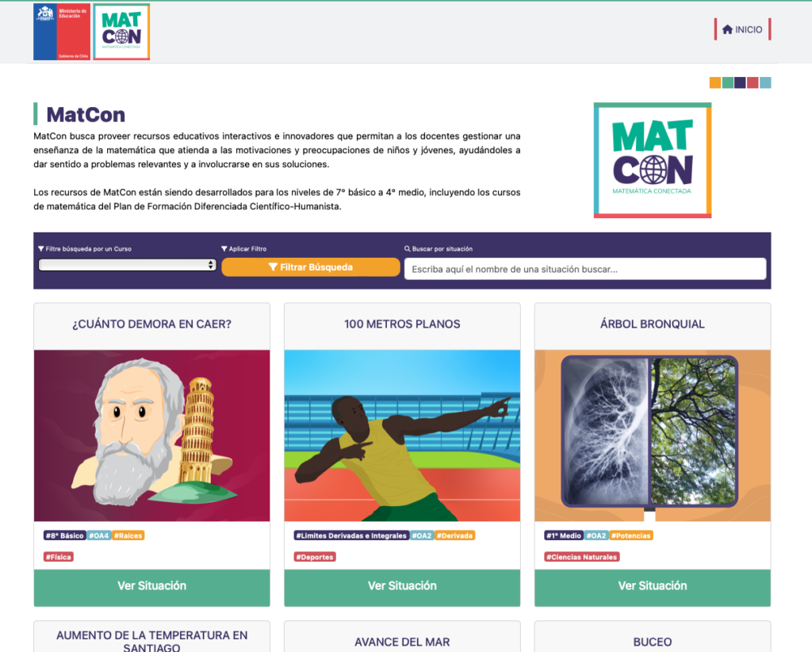Select the light blue color swatch
This screenshot has width=812, height=652.
tap(765, 82)
